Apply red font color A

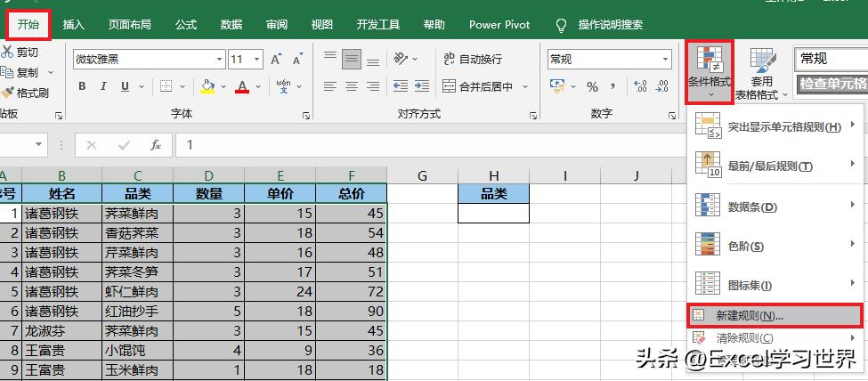click(242, 86)
